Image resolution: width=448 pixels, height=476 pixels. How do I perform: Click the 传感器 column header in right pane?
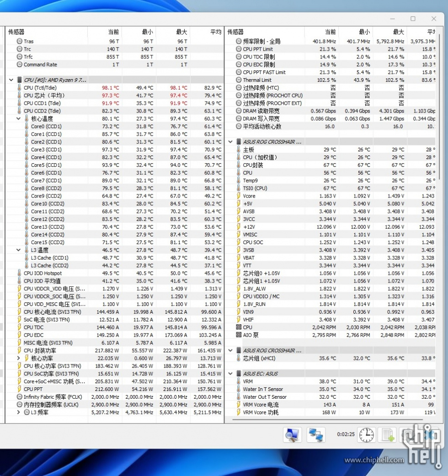pos(265,32)
